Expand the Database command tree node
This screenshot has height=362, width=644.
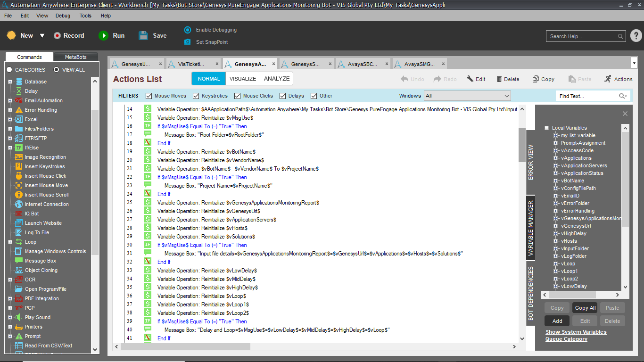10,82
